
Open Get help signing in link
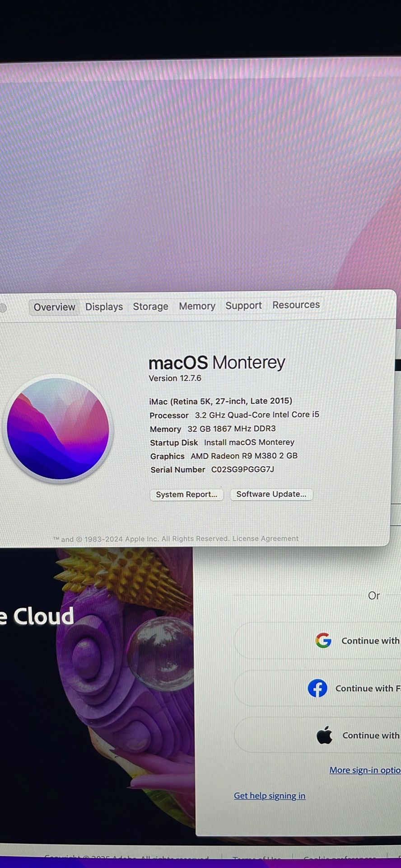[270, 796]
